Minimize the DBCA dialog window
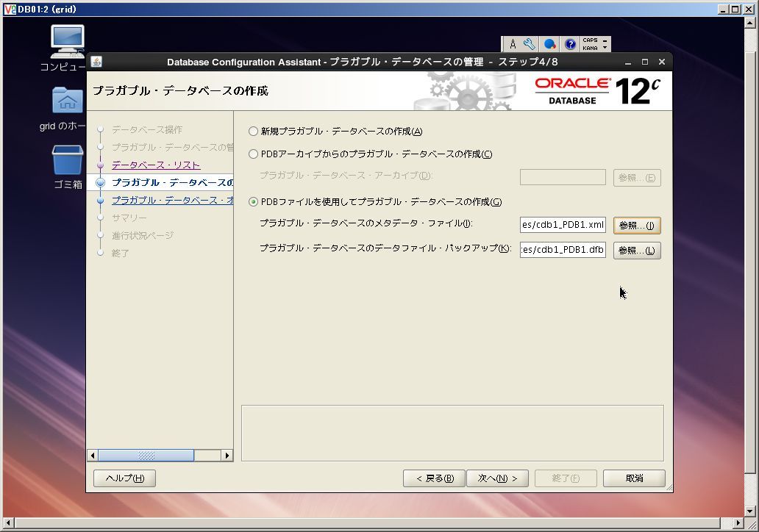The image size is (759, 532). pyautogui.click(x=628, y=62)
